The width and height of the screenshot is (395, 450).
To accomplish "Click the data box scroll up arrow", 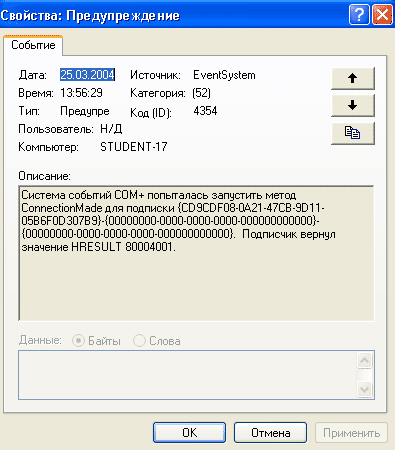I will pyautogui.click(x=364, y=360).
